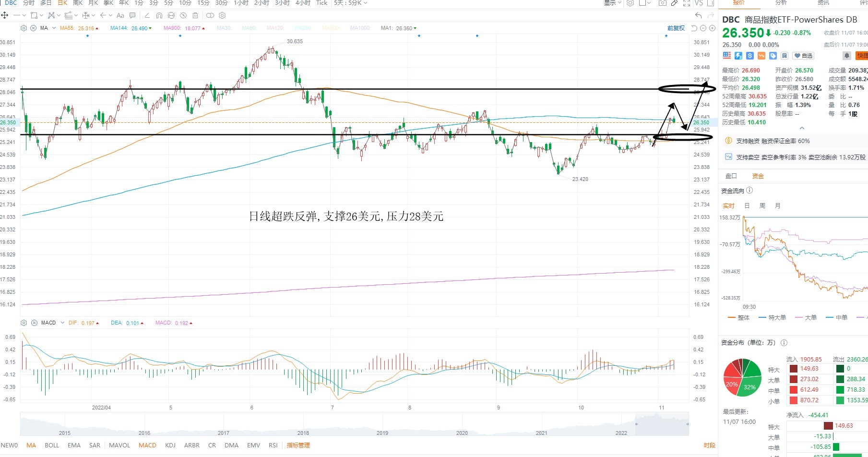Click the capital distribution pie chart
Screen dimensions: 868x457
(x=742, y=377)
